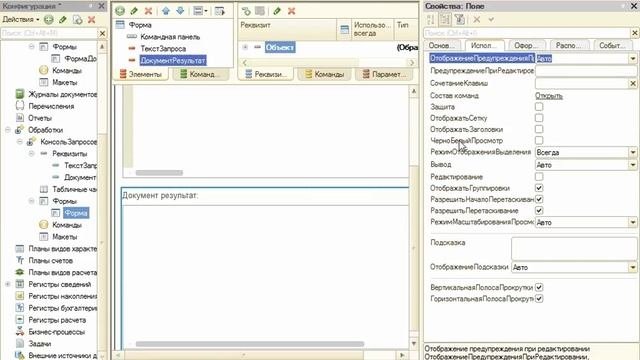This screenshot has width=640, height=360.
Task: Open the Действия dropdown menu
Action: click(21, 20)
